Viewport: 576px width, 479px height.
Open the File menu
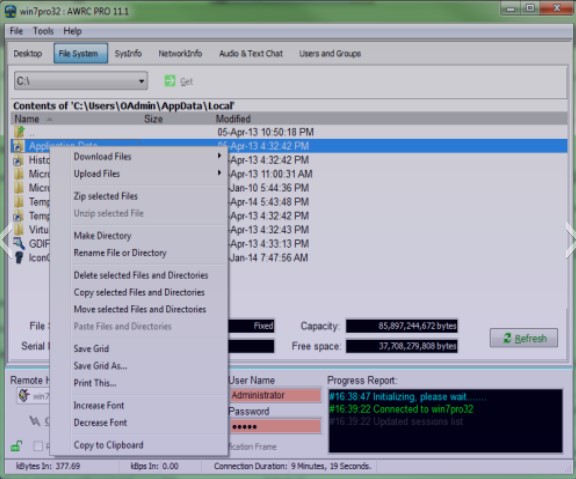pos(16,31)
